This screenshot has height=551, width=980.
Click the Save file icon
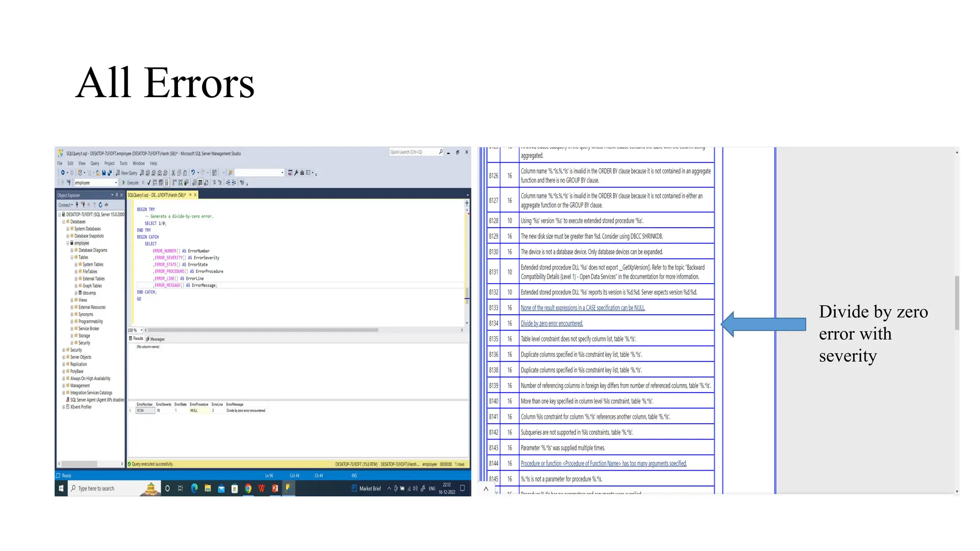[x=104, y=173]
